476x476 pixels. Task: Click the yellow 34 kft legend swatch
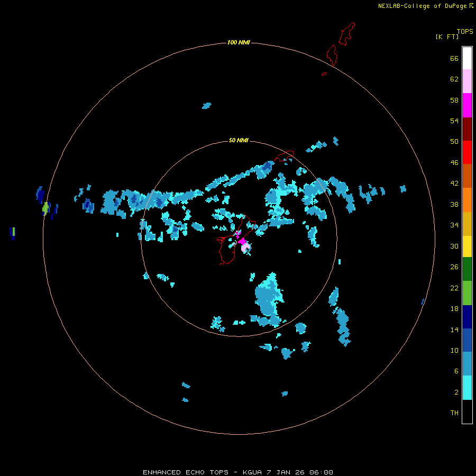point(467,246)
